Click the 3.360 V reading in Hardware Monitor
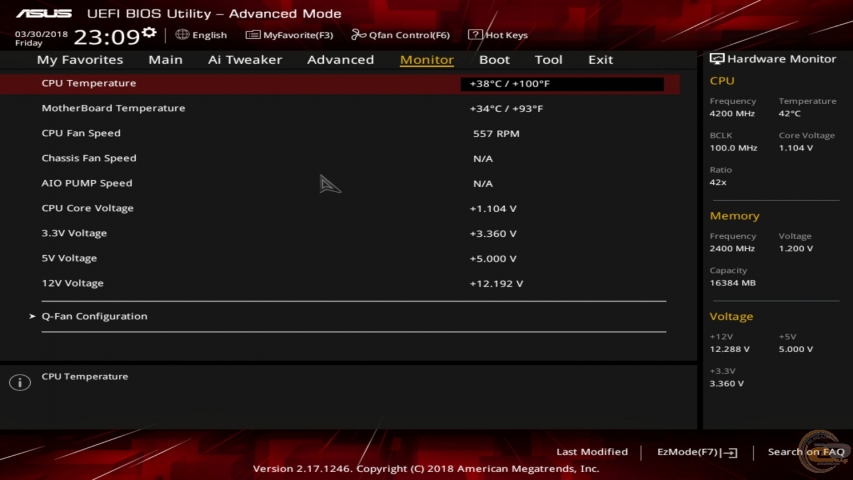Screen dimensions: 853x480 pos(727,384)
